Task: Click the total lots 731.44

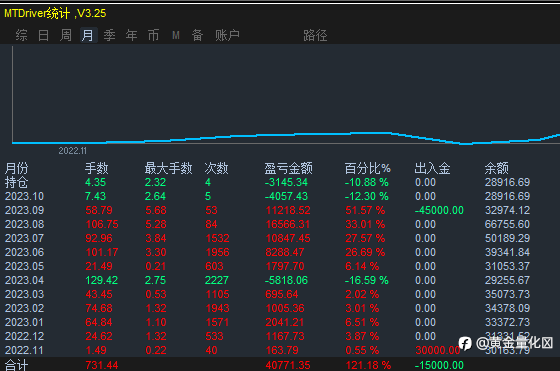Action: click(x=102, y=365)
